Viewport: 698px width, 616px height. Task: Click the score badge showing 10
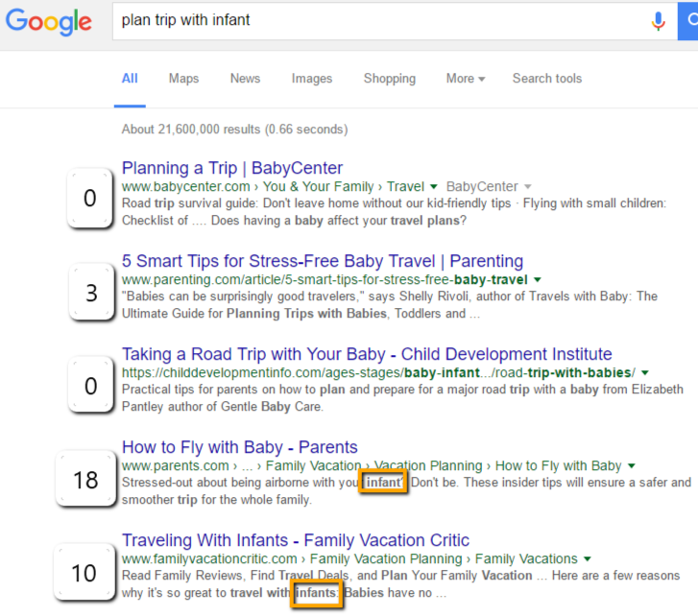(x=84, y=573)
